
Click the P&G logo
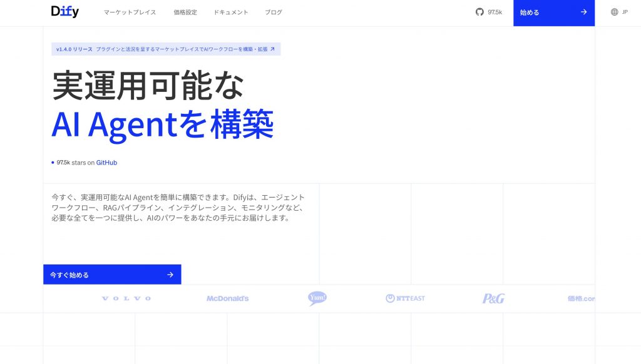point(493,298)
